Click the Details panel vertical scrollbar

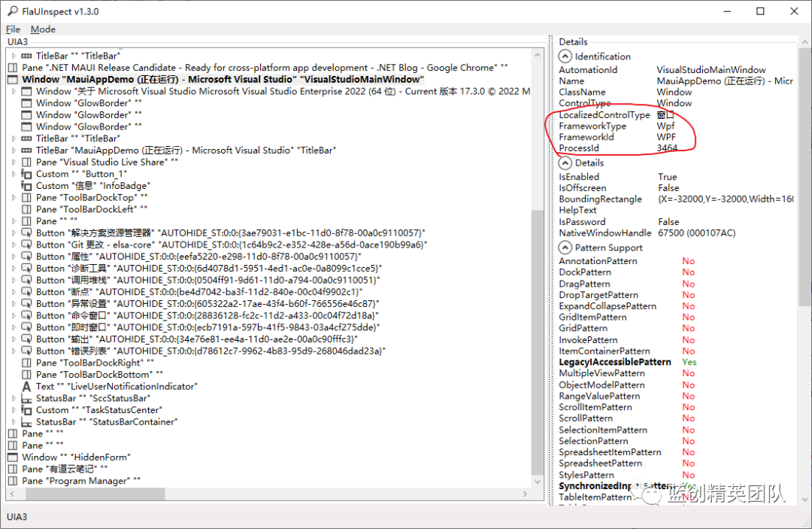coord(804,177)
